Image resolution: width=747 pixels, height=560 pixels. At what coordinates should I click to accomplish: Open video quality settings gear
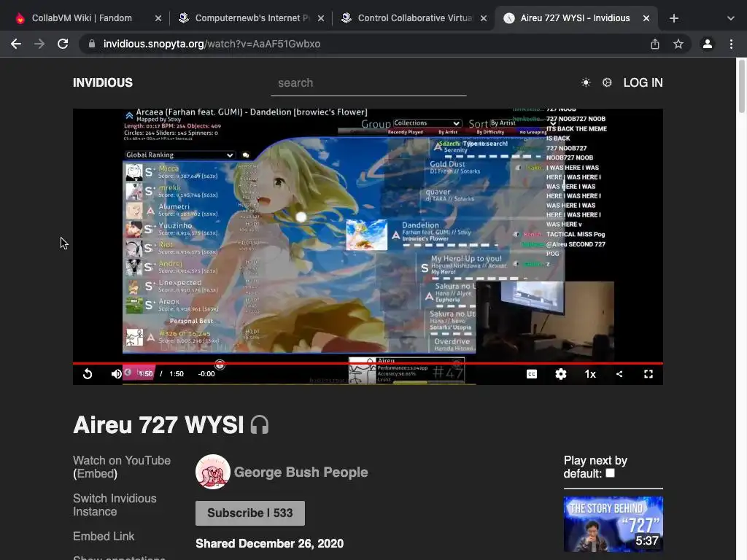561,374
